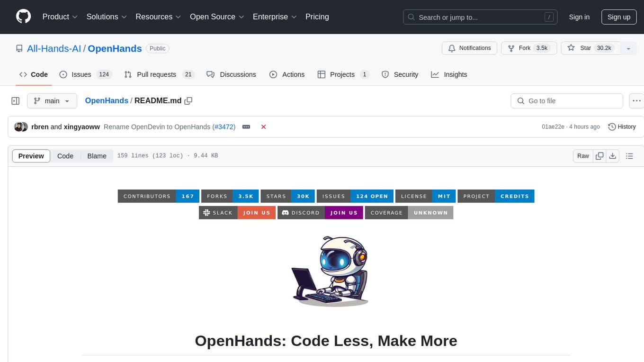This screenshot has width=644, height=362.
Task: Open the more file actions menu
Action: pos(636,101)
